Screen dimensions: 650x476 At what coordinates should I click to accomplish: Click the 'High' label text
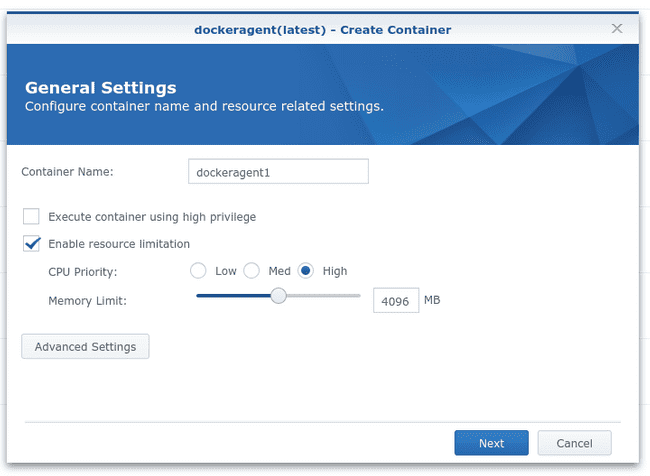coord(335,271)
